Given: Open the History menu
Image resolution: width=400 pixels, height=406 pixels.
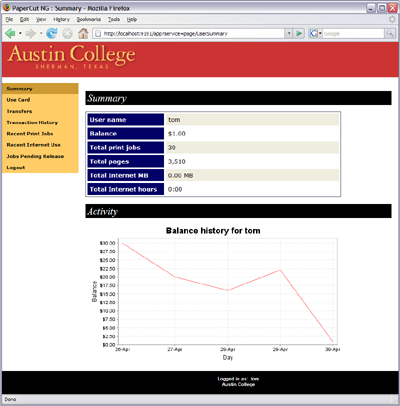Looking at the screenshot, I should (62, 19).
